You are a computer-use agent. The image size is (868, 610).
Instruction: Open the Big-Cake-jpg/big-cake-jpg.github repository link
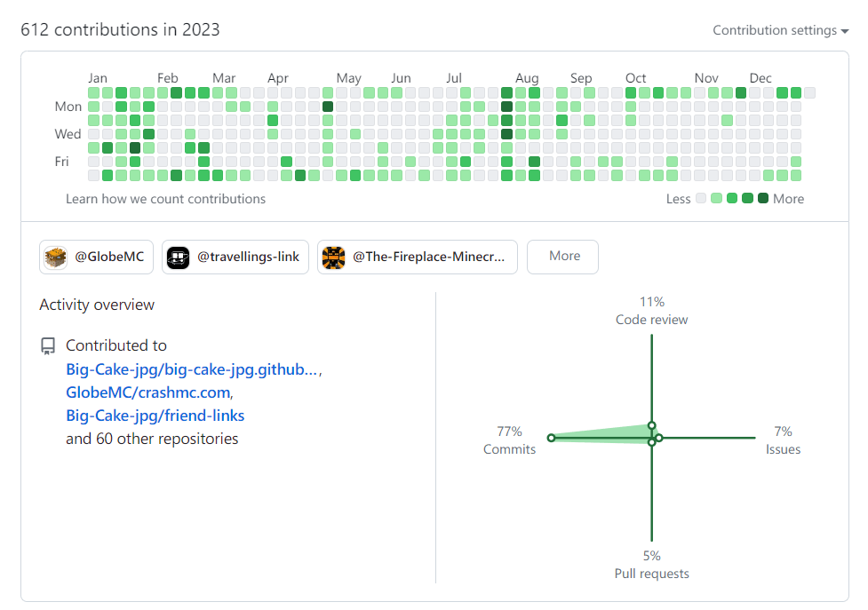[191, 369]
